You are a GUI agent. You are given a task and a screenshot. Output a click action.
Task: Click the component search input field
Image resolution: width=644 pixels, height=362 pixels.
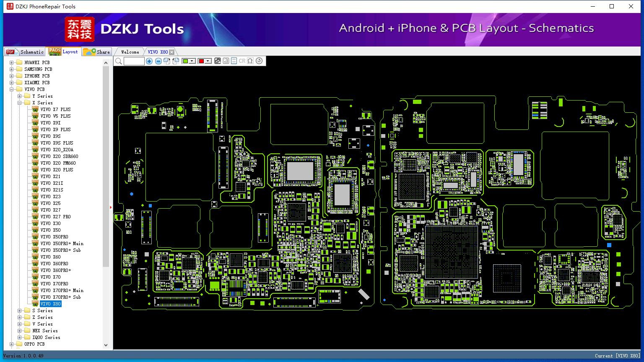(x=134, y=61)
